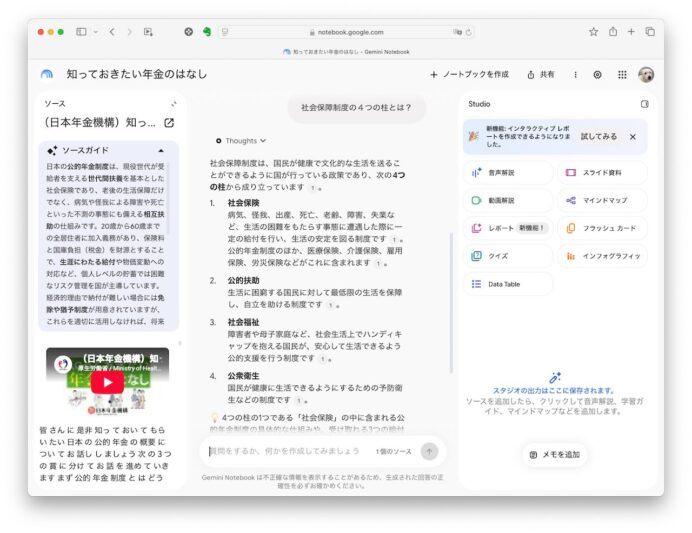Reload the page with the refresh icon
Screen dimensions: 692x533
tap(469, 32)
